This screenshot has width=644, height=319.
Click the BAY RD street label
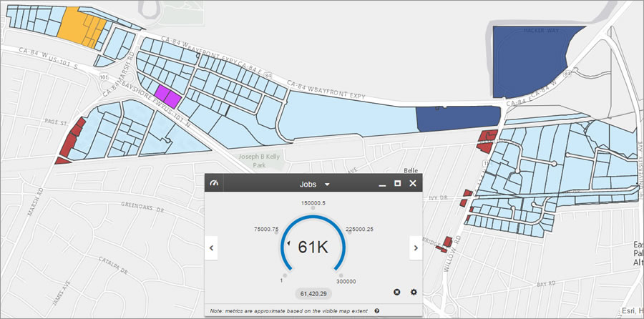(x=546, y=284)
